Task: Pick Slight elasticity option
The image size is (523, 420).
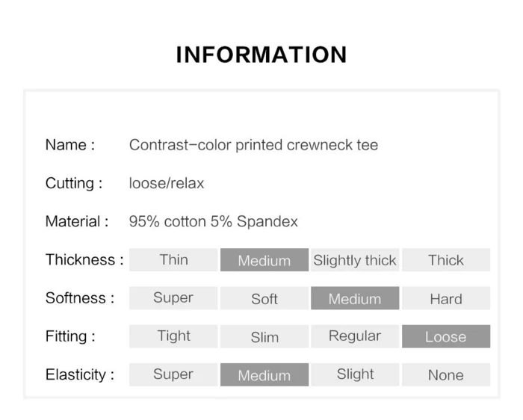Action: [x=355, y=374]
